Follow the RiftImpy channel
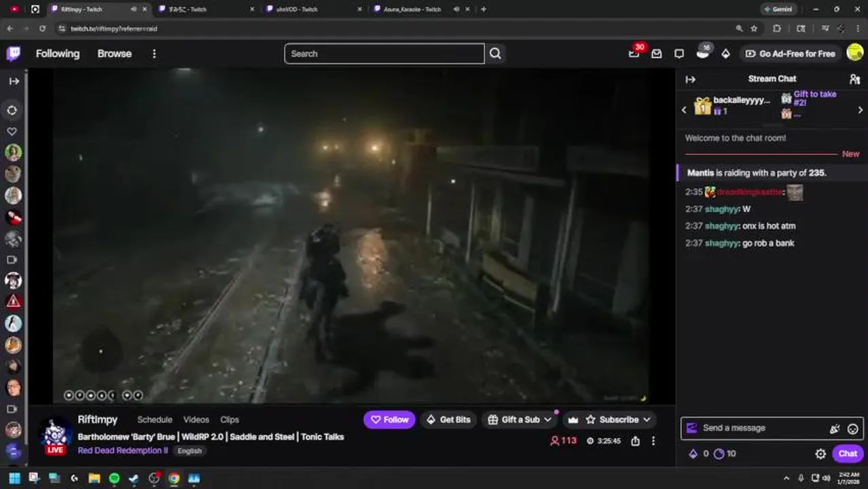868x489 pixels. coord(389,420)
